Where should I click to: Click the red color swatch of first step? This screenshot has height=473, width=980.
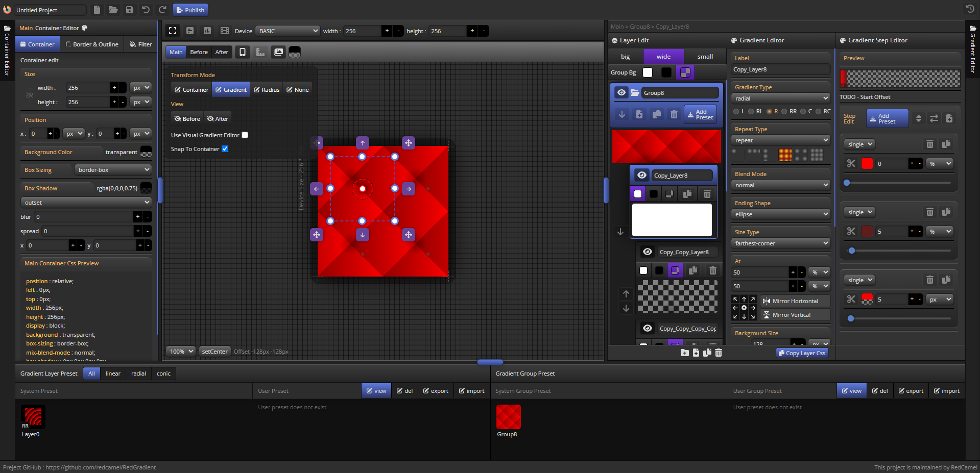pos(867,163)
